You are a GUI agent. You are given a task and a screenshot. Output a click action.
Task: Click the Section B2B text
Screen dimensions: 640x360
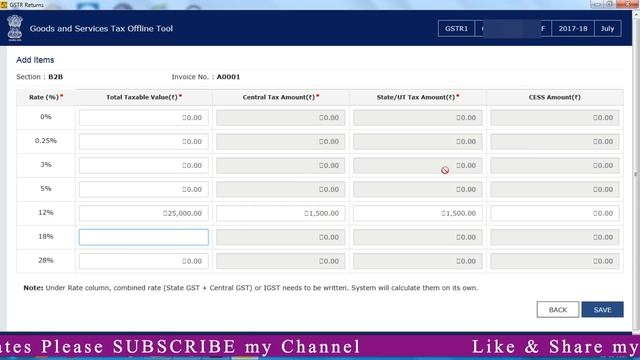pos(40,77)
